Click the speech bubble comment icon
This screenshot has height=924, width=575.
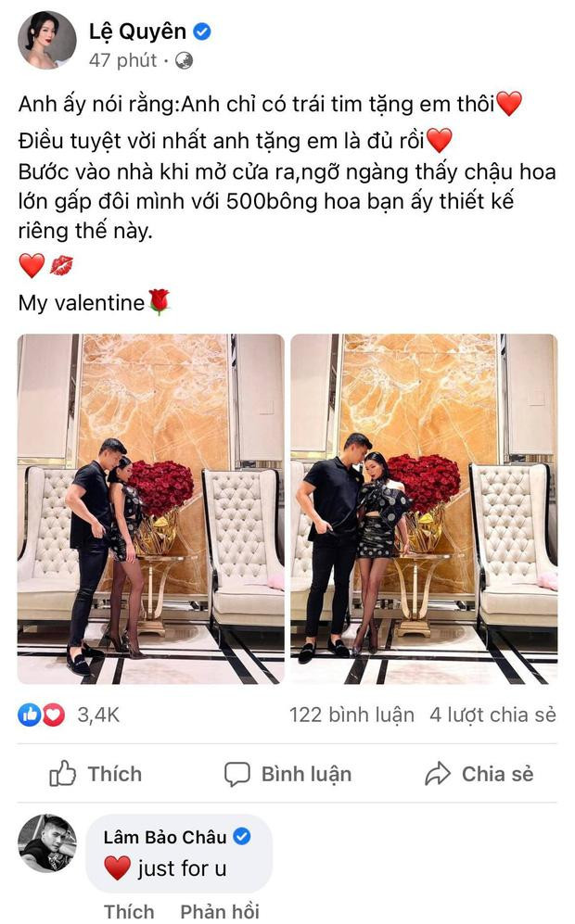click(x=237, y=774)
